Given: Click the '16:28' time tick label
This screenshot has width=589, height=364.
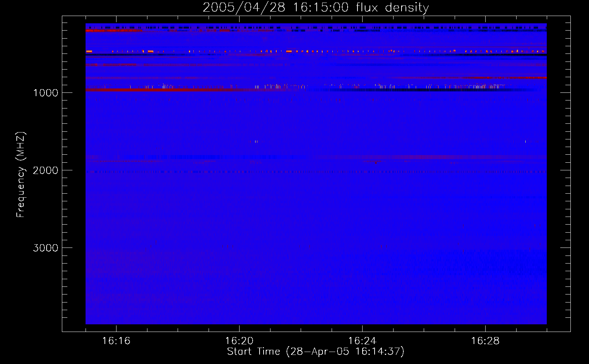Looking at the screenshot, I should (x=485, y=341).
